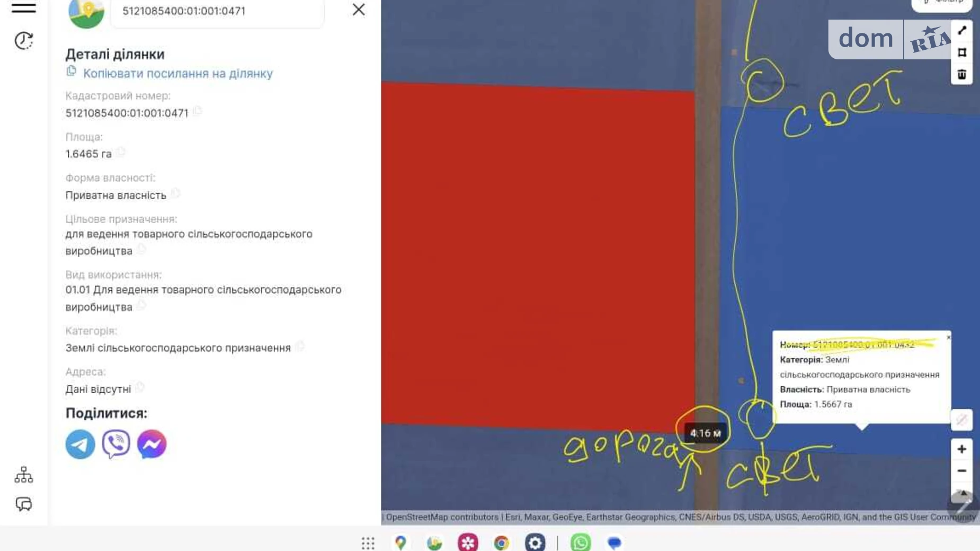
Task: Zoom out on the map
Action: tap(962, 471)
